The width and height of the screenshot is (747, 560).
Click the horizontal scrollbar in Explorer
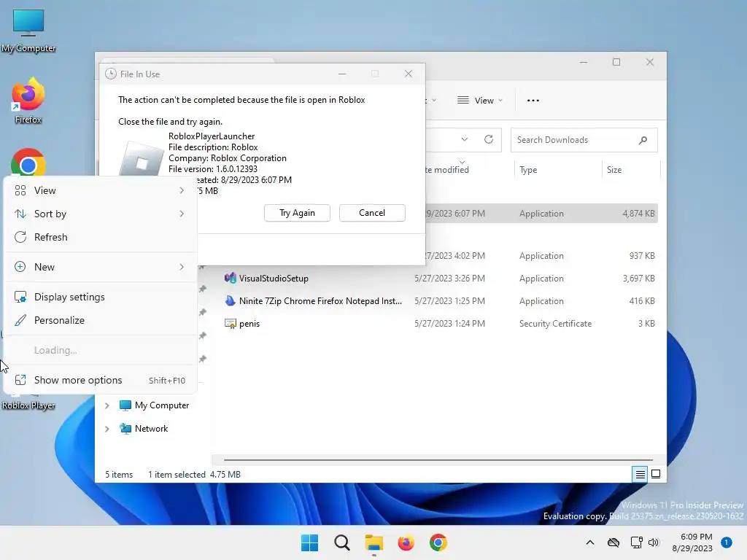click(438, 460)
